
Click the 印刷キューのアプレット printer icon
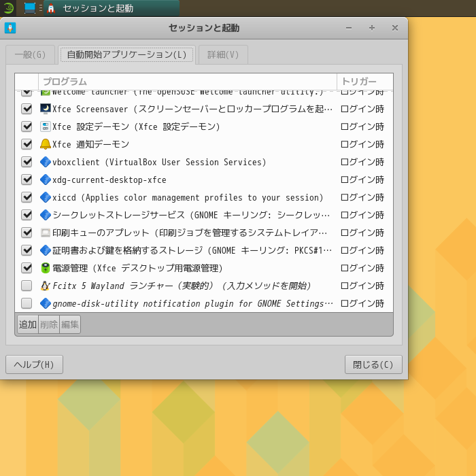pyautogui.click(x=46, y=233)
